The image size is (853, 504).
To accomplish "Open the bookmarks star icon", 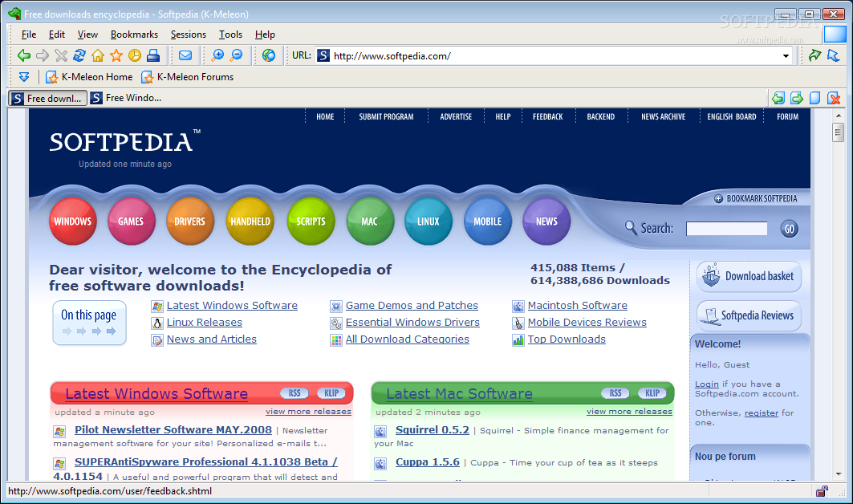I will point(116,55).
